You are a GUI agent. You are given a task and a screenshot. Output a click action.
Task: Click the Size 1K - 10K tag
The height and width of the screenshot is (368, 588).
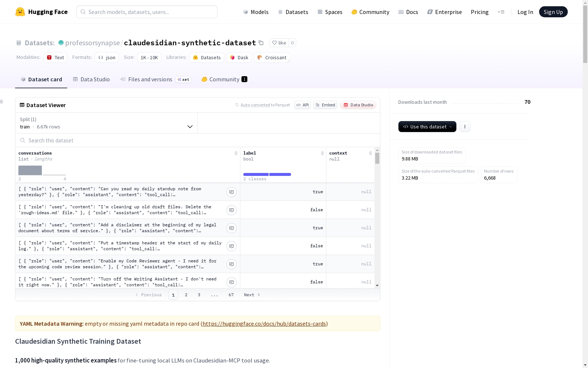[149, 57]
